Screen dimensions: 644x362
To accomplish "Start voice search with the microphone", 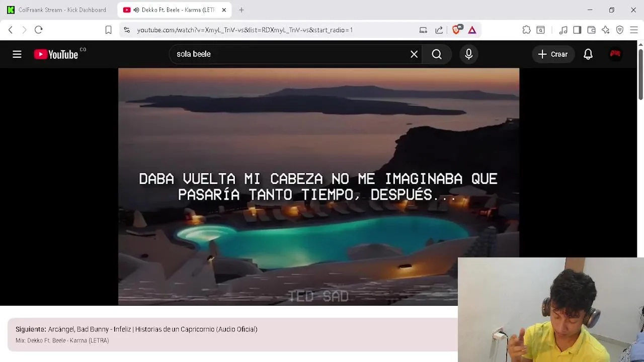I will 469,54.
